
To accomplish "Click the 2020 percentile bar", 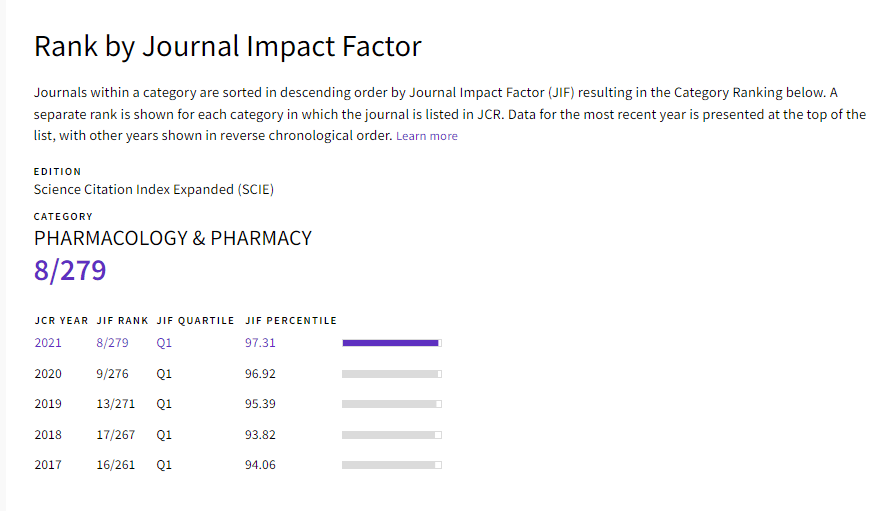I will [x=391, y=374].
